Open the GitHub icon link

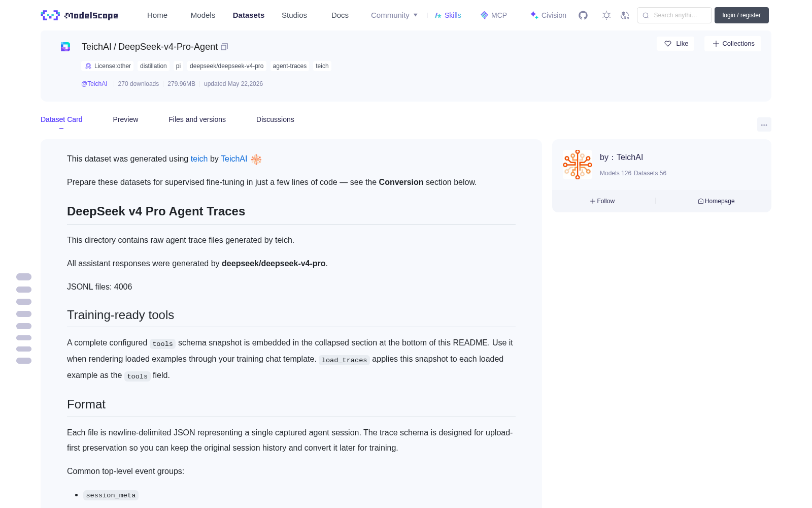pos(583,15)
